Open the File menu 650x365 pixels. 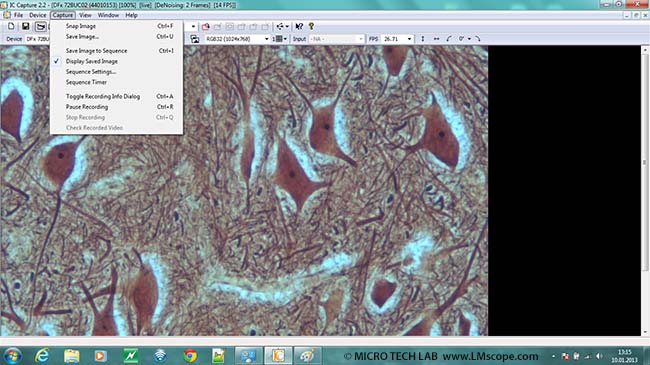[x=19, y=15]
